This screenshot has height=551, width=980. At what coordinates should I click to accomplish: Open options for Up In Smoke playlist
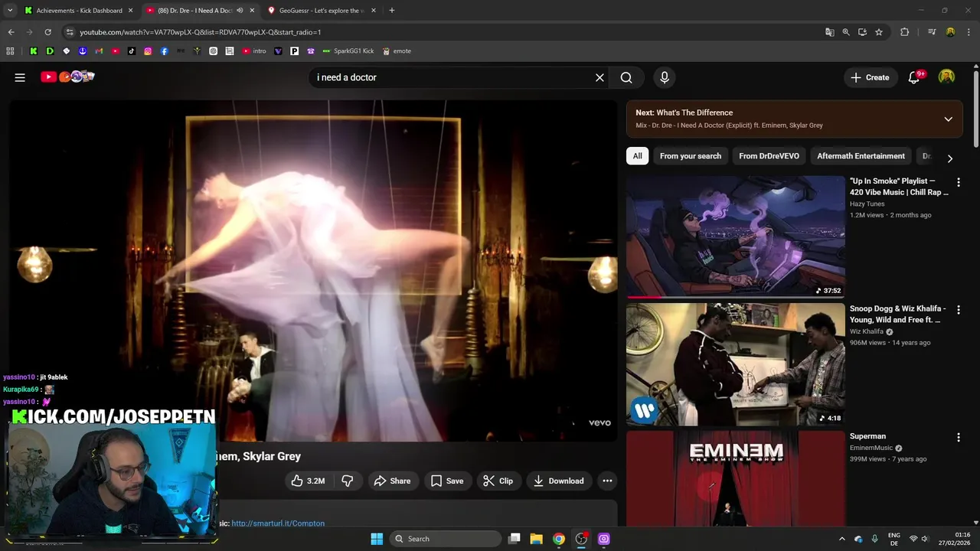(x=959, y=182)
